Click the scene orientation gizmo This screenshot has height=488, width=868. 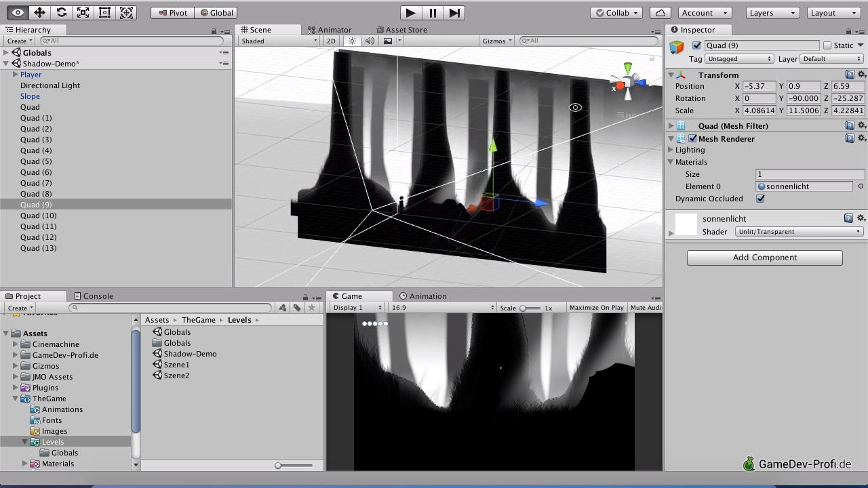point(628,81)
